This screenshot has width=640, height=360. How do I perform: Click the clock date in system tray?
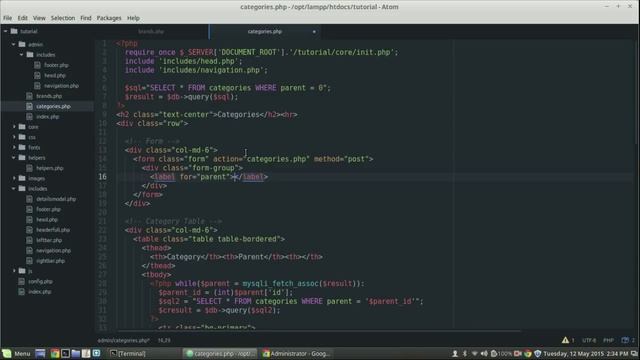click(x=586, y=353)
